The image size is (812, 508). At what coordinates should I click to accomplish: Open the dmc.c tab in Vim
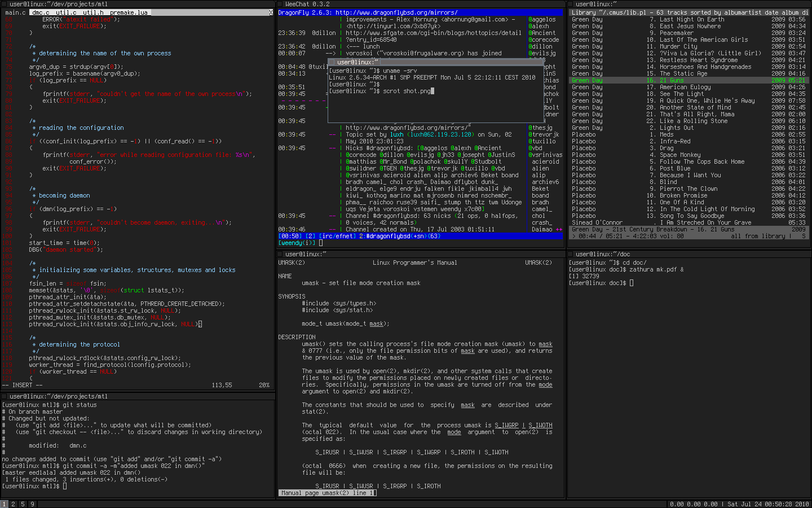click(41, 12)
